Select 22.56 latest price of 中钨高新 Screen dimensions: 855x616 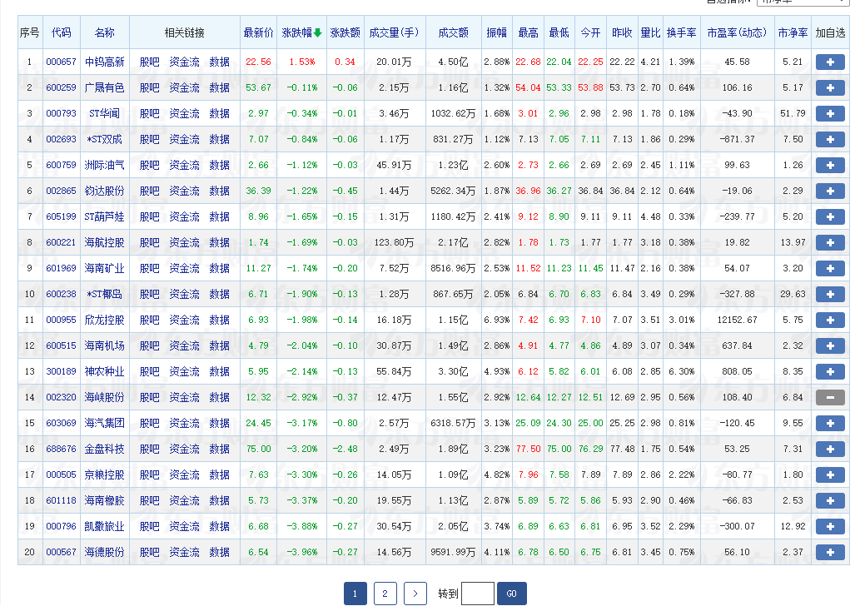click(258, 62)
